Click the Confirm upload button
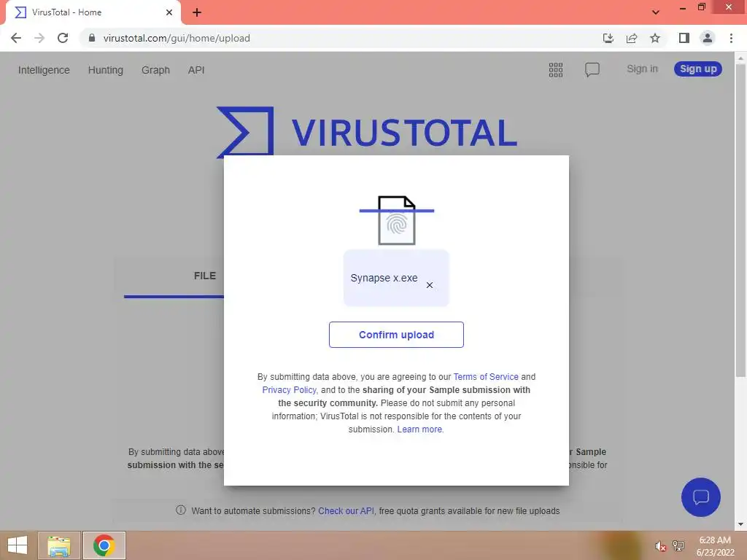Viewport: 747px width, 560px height. (396, 335)
